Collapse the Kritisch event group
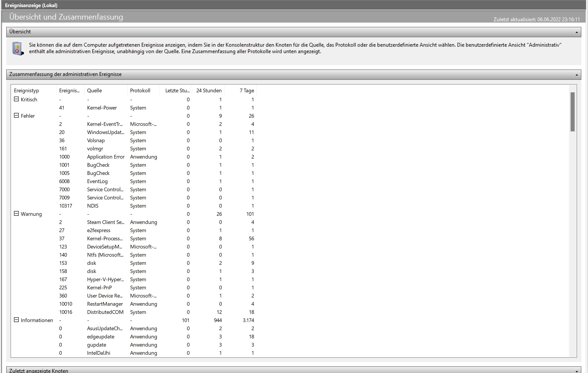Image resolution: width=588 pixels, height=373 pixels. click(16, 99)
